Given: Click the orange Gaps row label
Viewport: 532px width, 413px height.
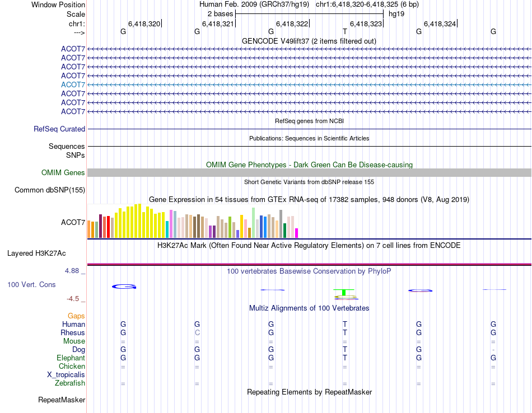Looking at the screenshot, I should [x=76, y=316].
